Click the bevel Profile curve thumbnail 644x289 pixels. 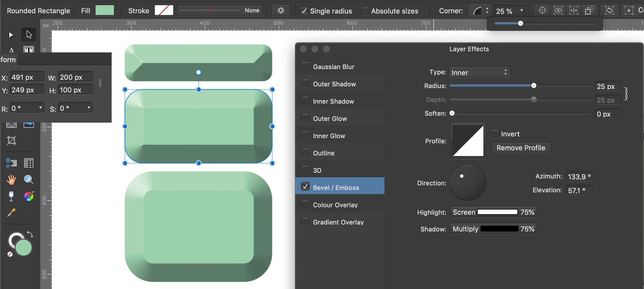[468, 141]
